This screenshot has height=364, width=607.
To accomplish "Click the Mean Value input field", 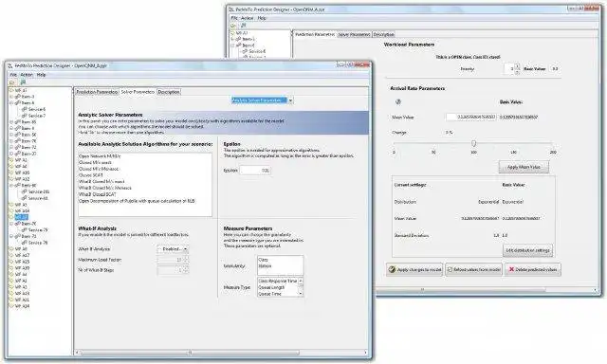I will pos(471,117).
